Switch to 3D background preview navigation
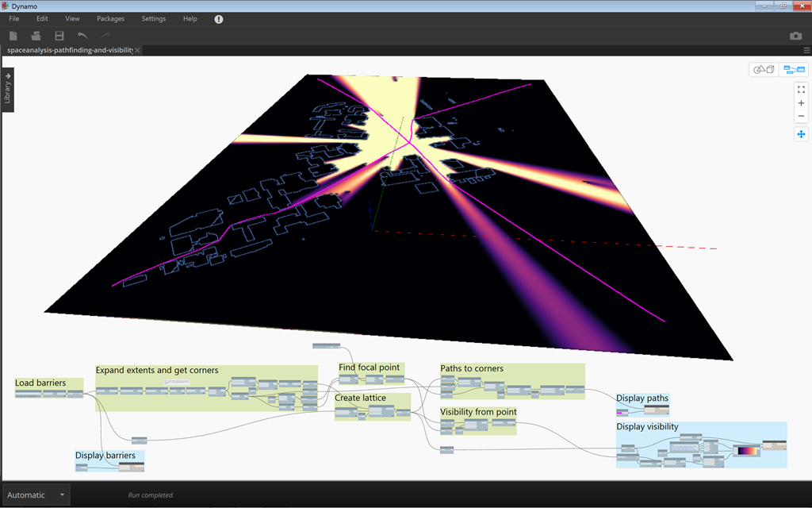This screenshot has height=508, width=812. (764, 70)
